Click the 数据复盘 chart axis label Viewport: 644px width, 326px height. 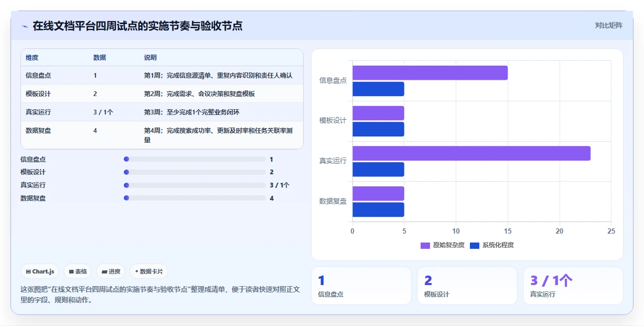tap(333, 201)
